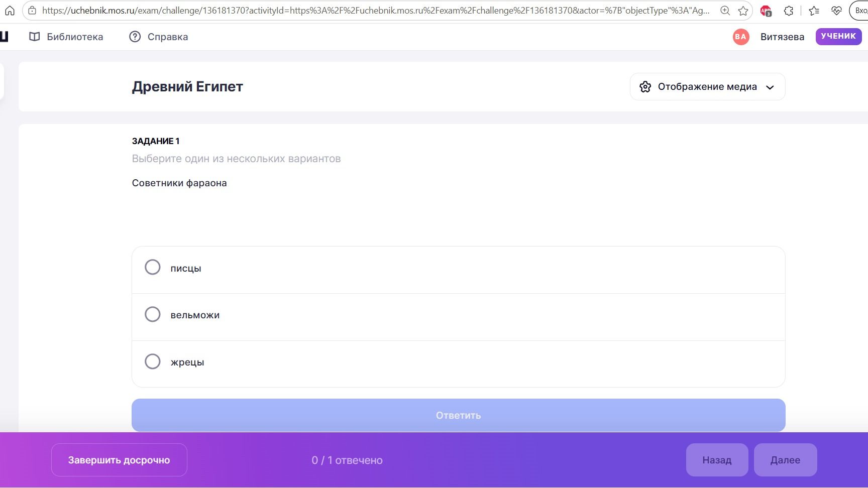The height and width of the screenshot is (488, 868).
Task: Select the жрецы radio button
Action: tap(153, 361)
